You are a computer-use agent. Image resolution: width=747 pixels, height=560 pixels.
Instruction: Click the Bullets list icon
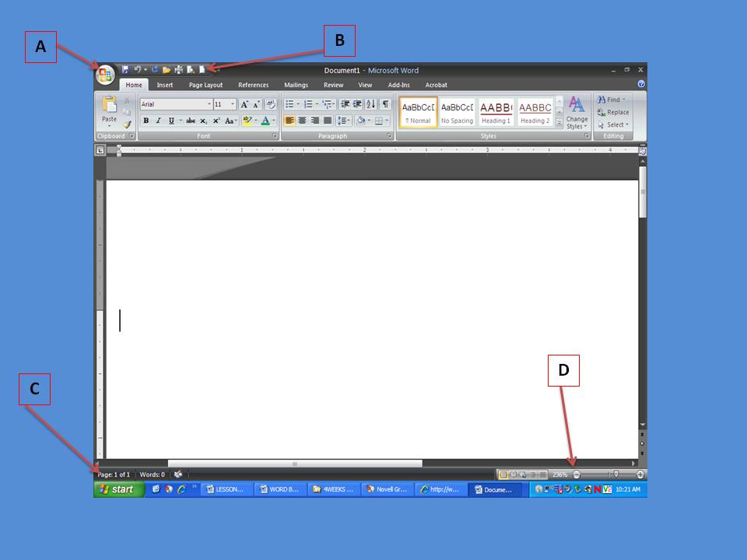click(289, 104)
